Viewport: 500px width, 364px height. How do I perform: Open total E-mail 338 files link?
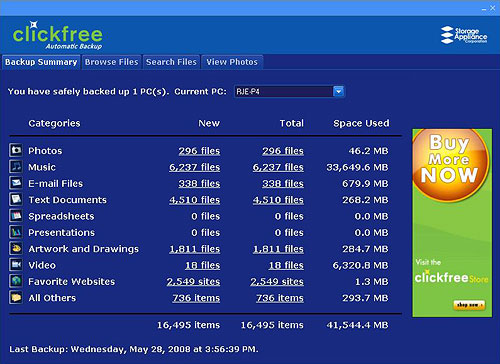[283, 184]
